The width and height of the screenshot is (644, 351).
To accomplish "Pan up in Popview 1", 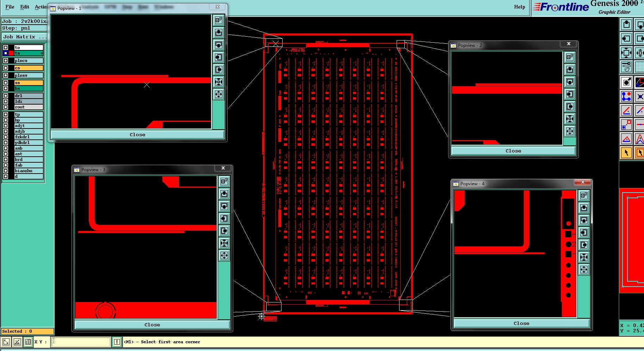I will point(219,33).
